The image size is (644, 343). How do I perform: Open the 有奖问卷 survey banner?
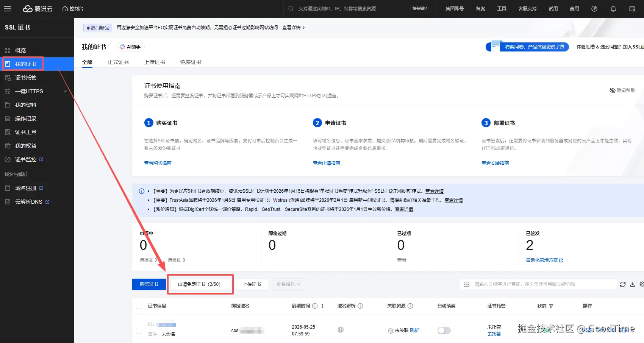(x=527, y=47)
